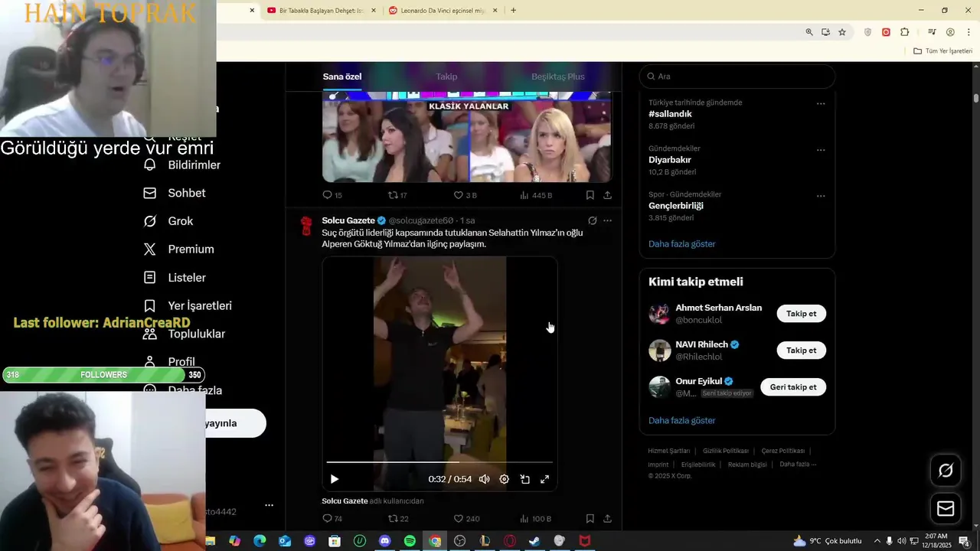This screenshot has width=980, height=551.
Task: Open Gizlilik Politikası footer link
Action: point(725,452)
